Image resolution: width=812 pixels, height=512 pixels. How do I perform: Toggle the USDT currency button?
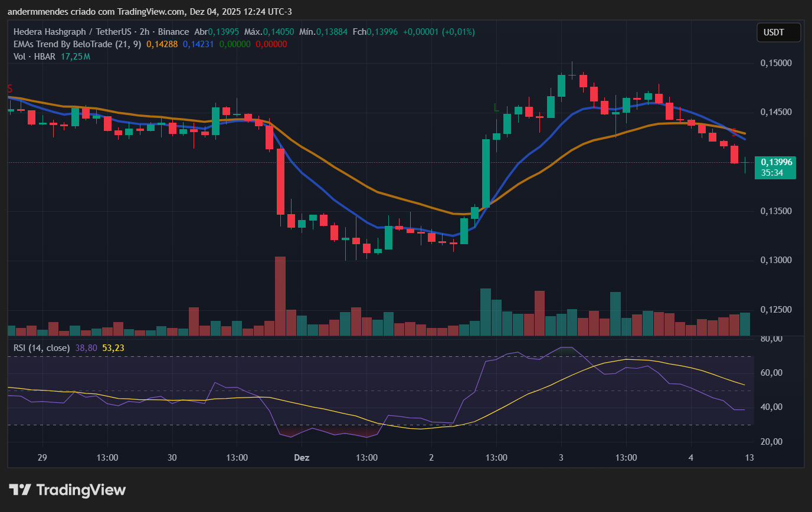click(x=778, y=32)
